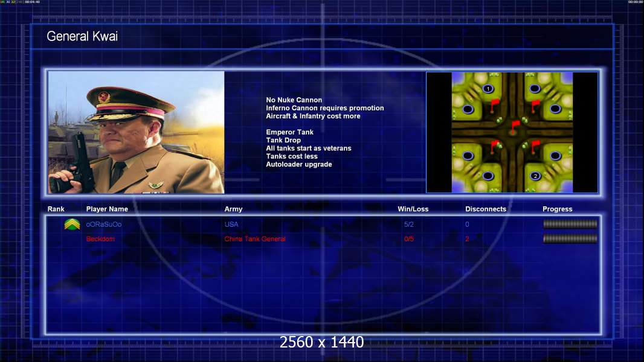Select player name oORaSuOo
This screenshot has height=362, width=644.
103,224
